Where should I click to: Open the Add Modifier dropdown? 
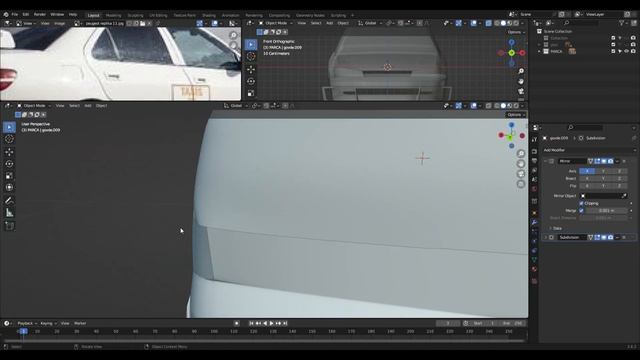click(589, 150)
